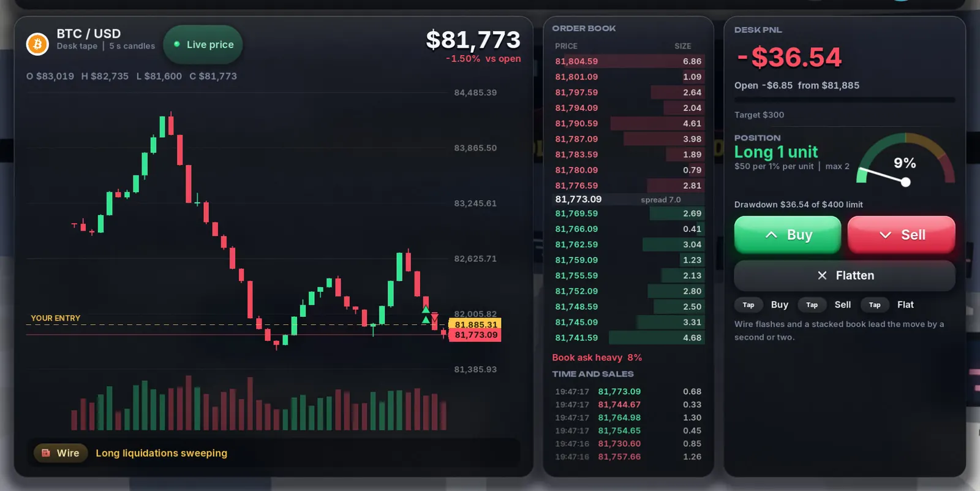Click the desk PnL value -$36.54
The image size is (980, 491).
(789, 58)
